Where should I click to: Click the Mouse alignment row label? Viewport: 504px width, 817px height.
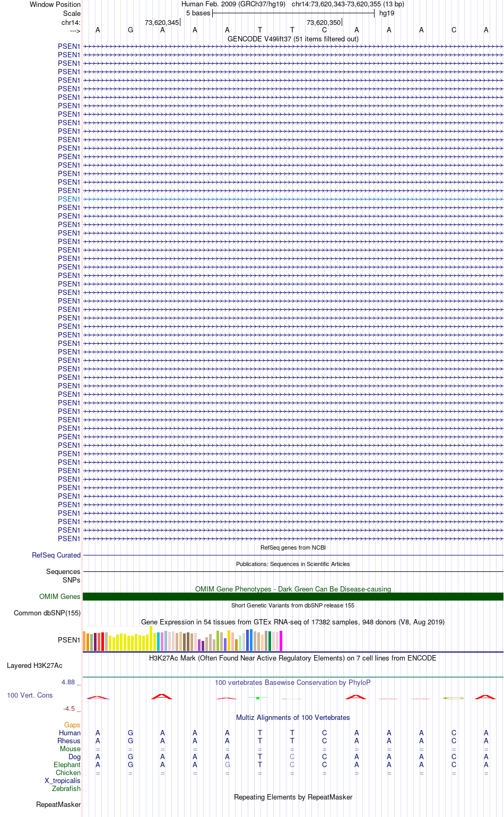pyautogui.click(x=70, y=749)
